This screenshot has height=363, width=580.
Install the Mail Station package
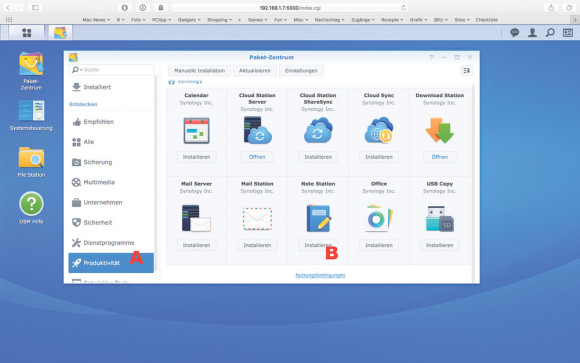[257, 245]
